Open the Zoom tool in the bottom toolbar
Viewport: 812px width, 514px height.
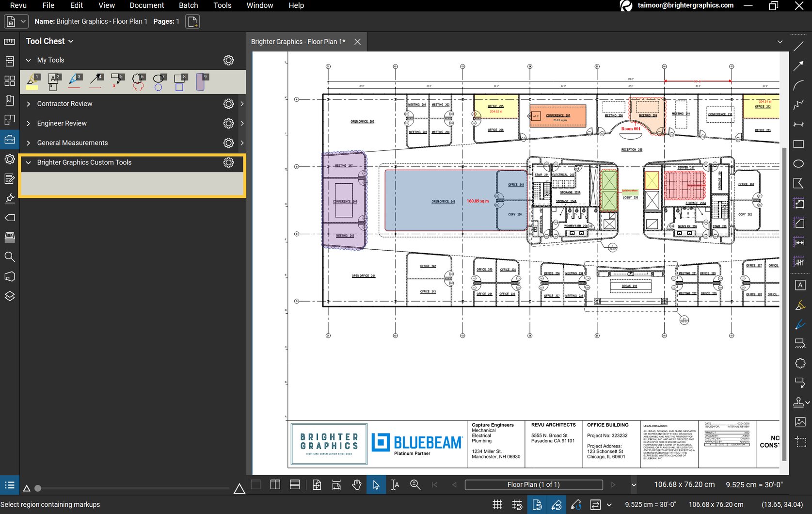pos(415,484)
